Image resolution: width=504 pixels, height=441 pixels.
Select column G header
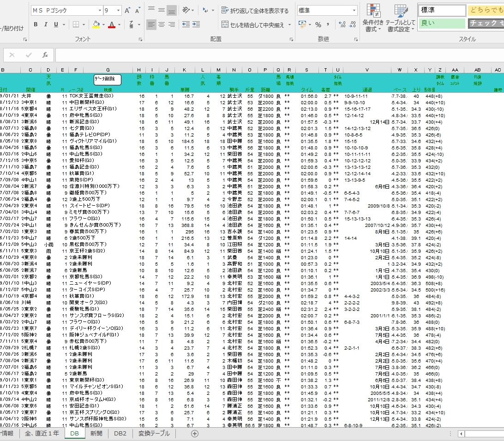pyautogui.click(x=108, y=70)
